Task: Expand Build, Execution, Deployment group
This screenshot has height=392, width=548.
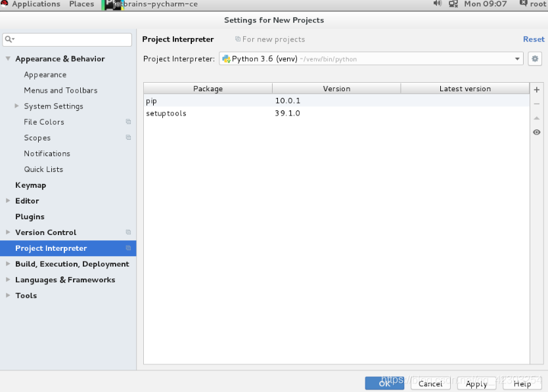Action: coord(8,264)
